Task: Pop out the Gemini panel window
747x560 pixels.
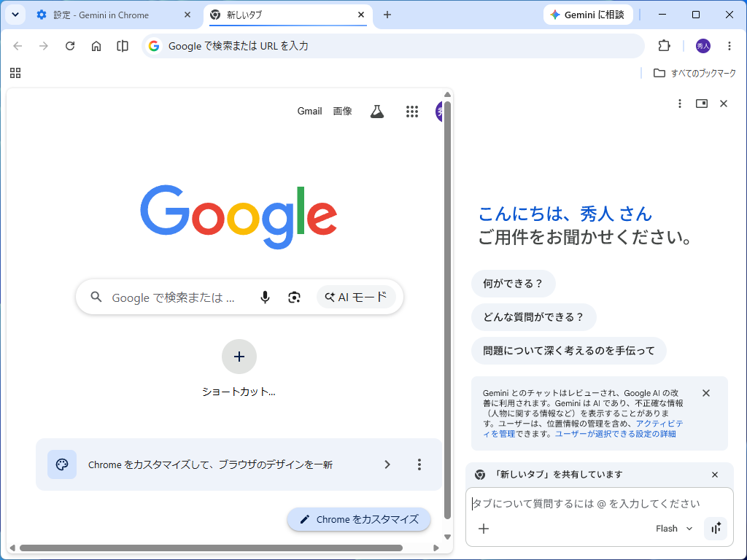Action: point(702,104)
